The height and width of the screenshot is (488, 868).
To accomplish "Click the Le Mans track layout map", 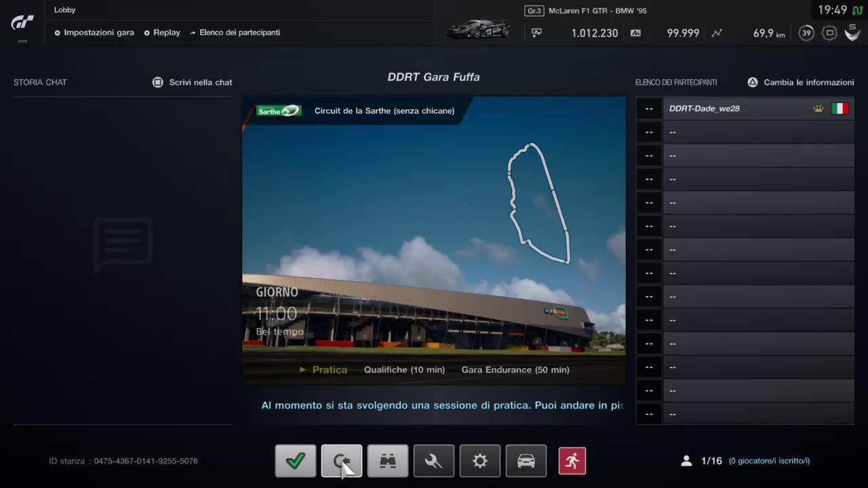I will (x=539, y=203).
